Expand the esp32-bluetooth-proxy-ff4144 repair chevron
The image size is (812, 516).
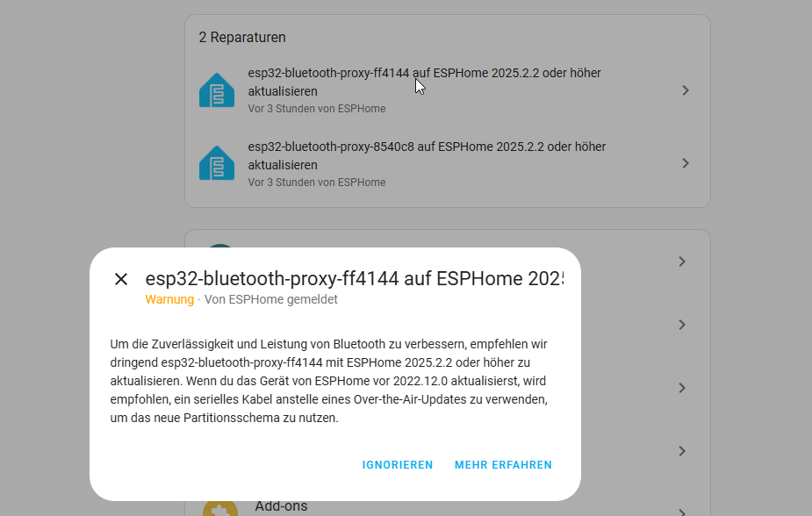pyautogui.click(x=686, y=90)
